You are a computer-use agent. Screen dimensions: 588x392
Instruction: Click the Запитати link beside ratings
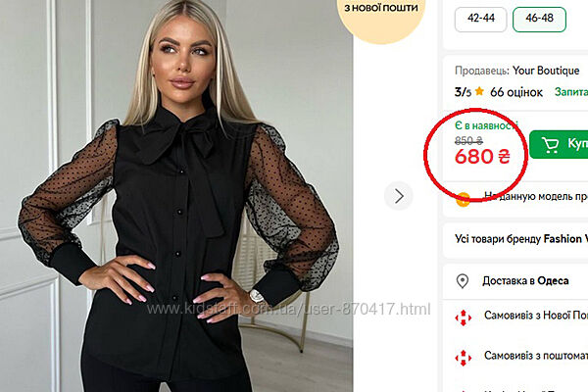571,92
